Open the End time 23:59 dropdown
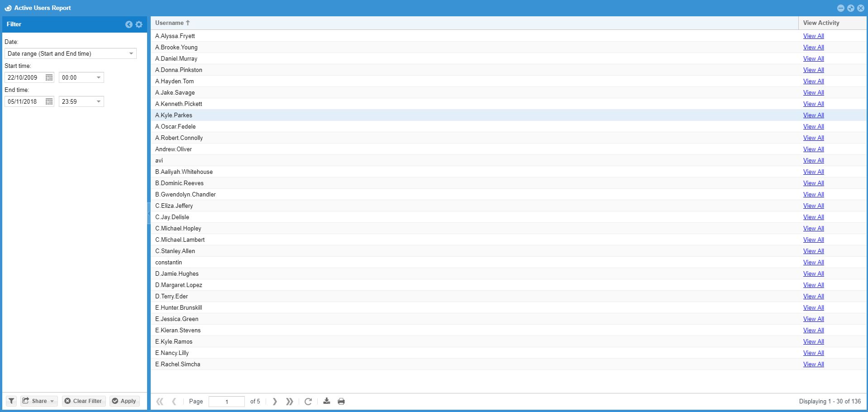This screenshot has width=868, height=412. tap(98, 101)
